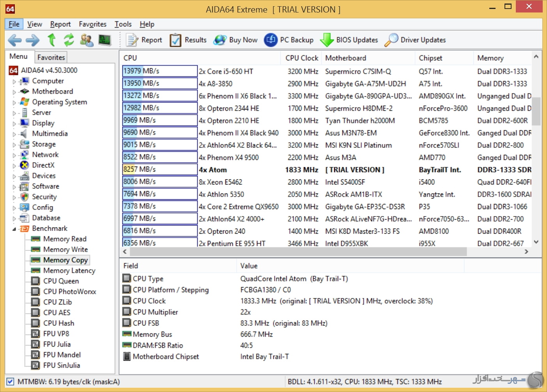
Task: Click the Value column header
Action: (x=350, y=266)
